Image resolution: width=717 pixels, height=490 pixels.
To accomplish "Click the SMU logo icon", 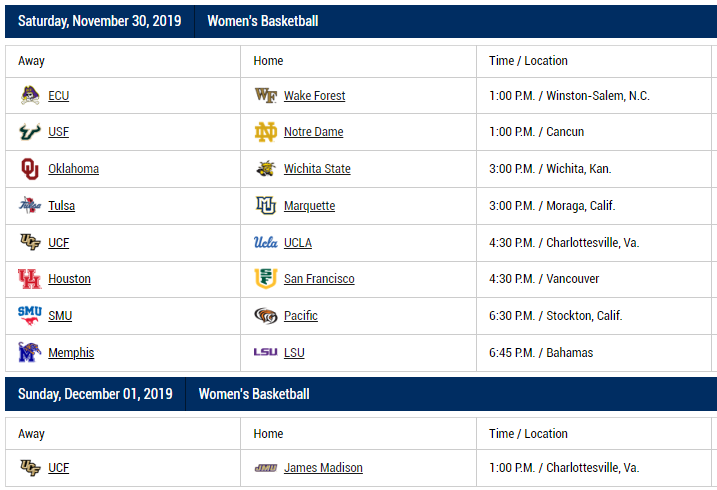I will [30, 316].
